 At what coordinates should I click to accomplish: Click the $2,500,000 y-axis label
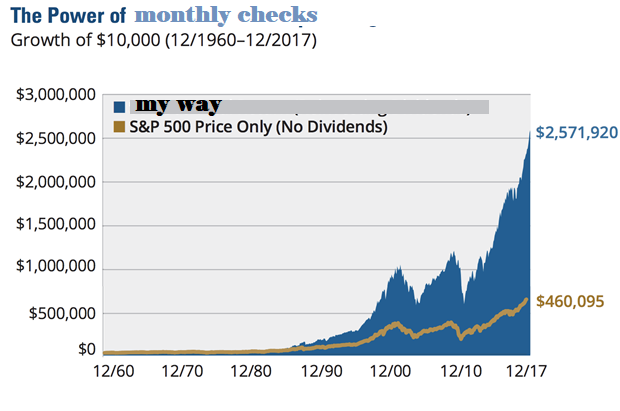click(x=56, y=138)
